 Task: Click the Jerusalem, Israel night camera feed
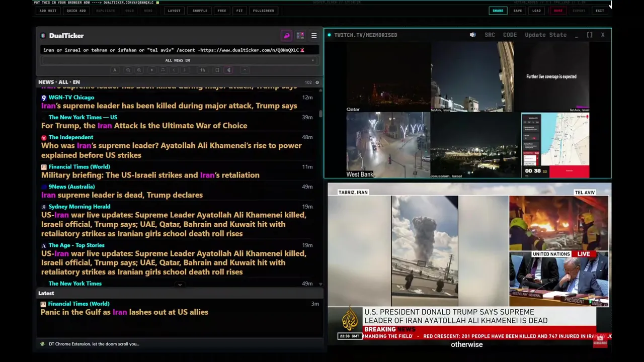pos(475,145)
